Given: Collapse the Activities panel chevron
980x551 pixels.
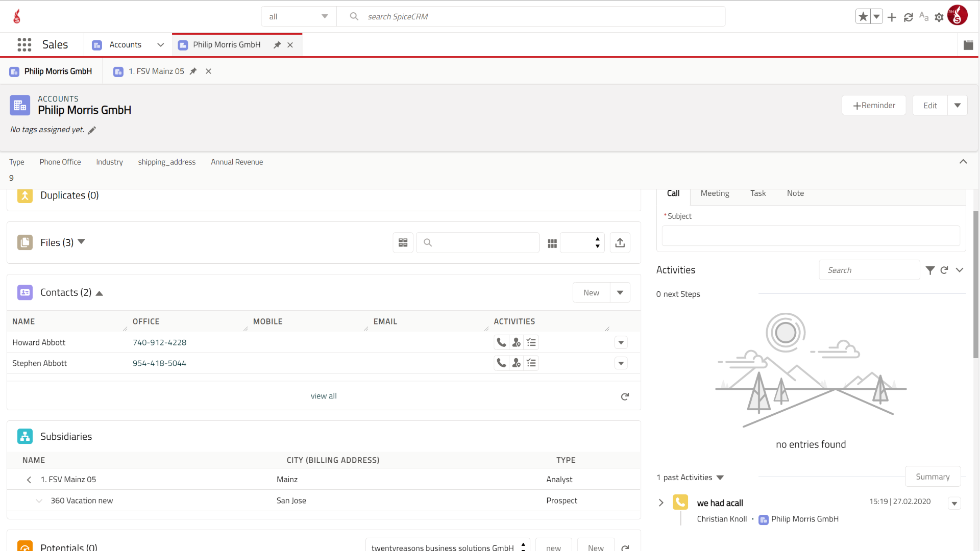Looking at the screenshot, I should pos(960,270).
